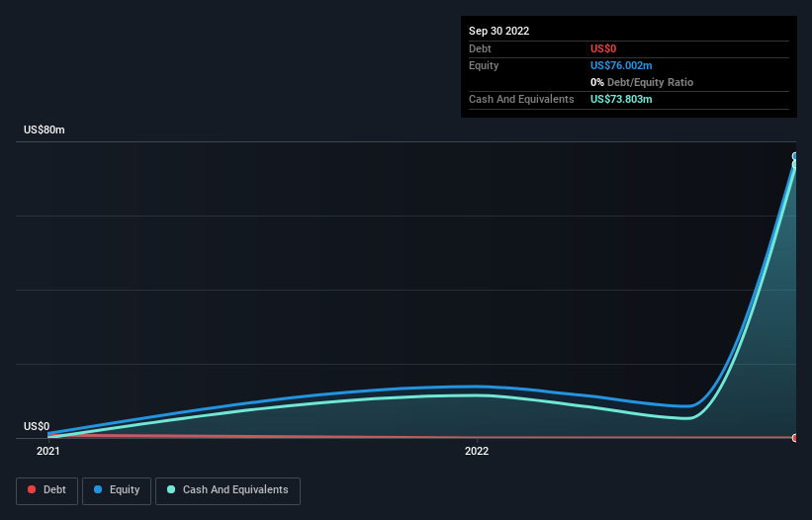Image resolution: width=812 pixels, height=520 pixels.
Task: Click the 0% Debt/Equity Ratio text
Action: click(x=642, y=82)
